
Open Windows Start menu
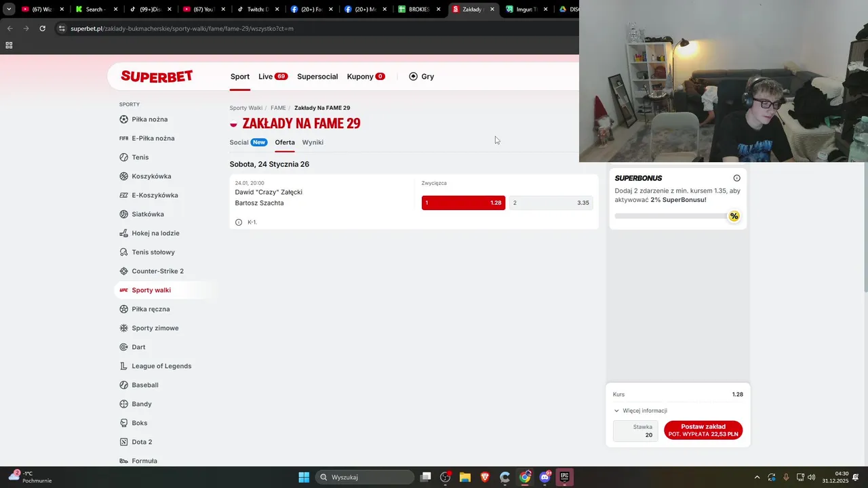tap(304, 477)
